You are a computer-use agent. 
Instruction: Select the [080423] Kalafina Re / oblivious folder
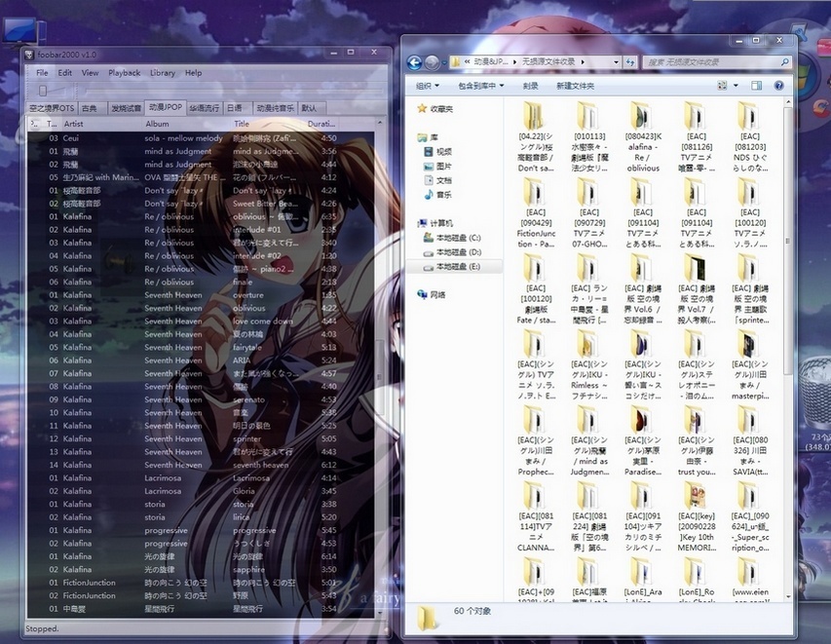click(643, 136)
